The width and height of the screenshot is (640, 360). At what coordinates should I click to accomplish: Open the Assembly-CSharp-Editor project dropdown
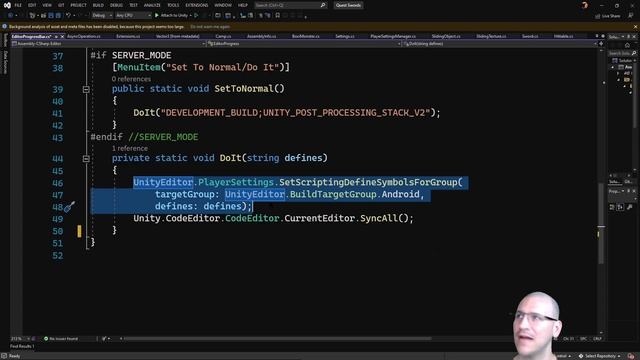(108, 44)
